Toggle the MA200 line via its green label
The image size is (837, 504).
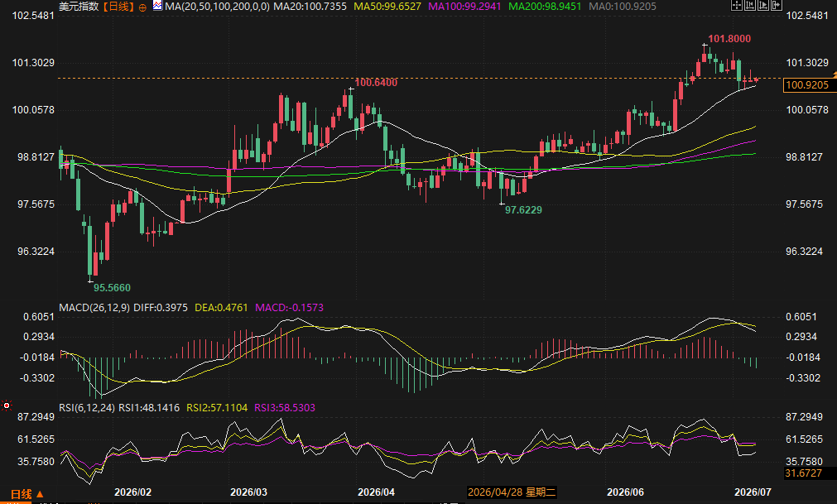click(545, 7)
